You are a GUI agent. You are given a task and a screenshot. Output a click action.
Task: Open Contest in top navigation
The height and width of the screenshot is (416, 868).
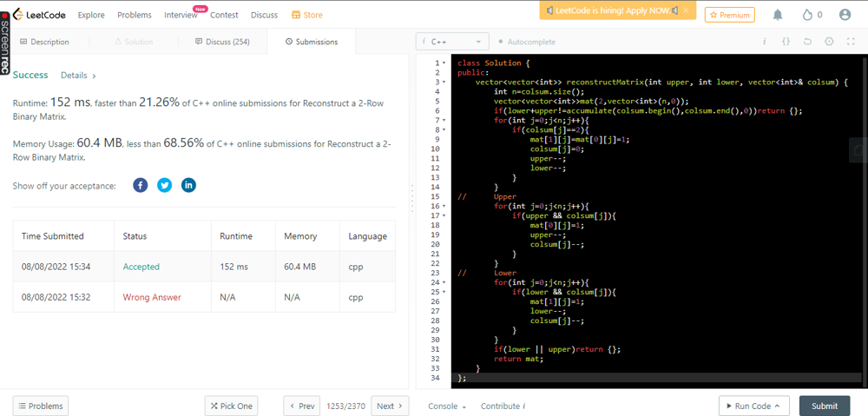pos(224,15)
